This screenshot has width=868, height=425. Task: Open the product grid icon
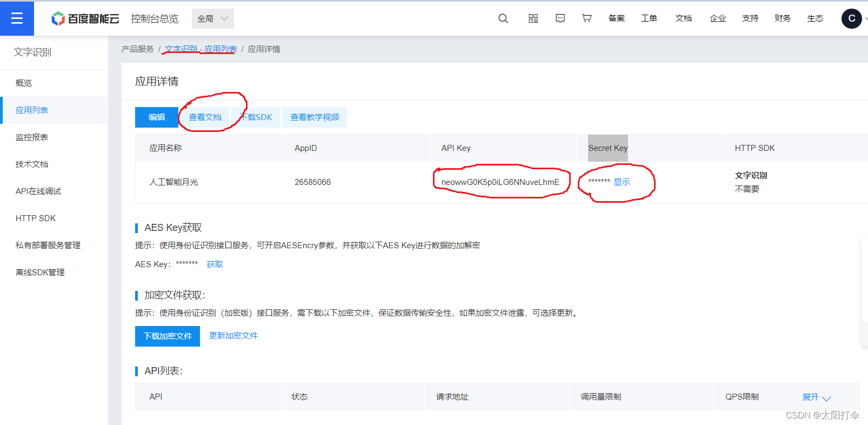pyautogui.click(x=533, y=18)
